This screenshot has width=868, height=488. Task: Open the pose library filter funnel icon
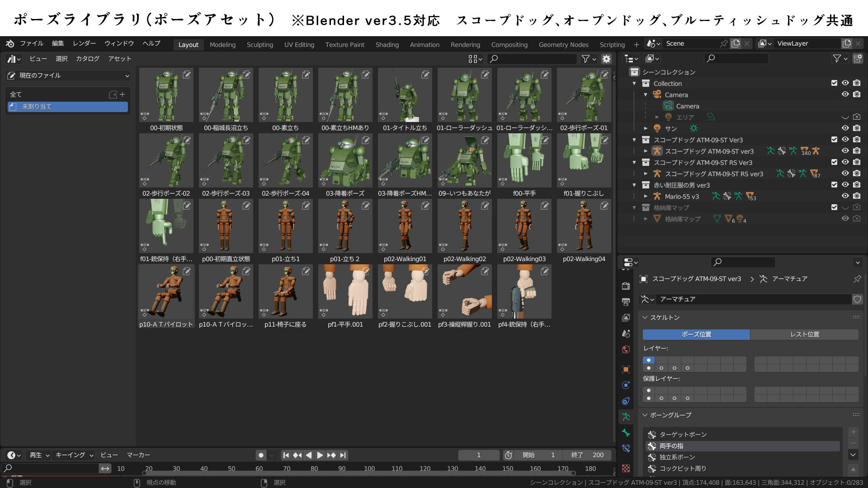point(586,59)
